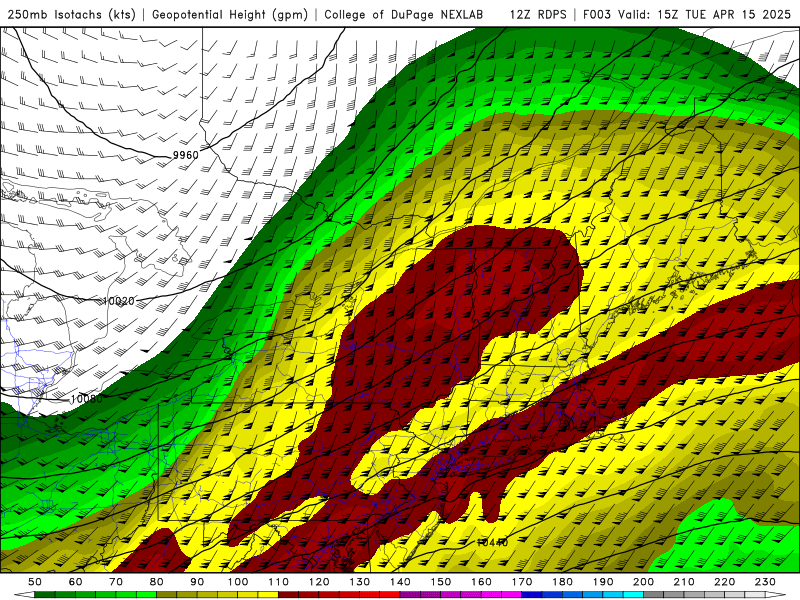
Task: Click the 100 value on the color scale
Action: 238,582
